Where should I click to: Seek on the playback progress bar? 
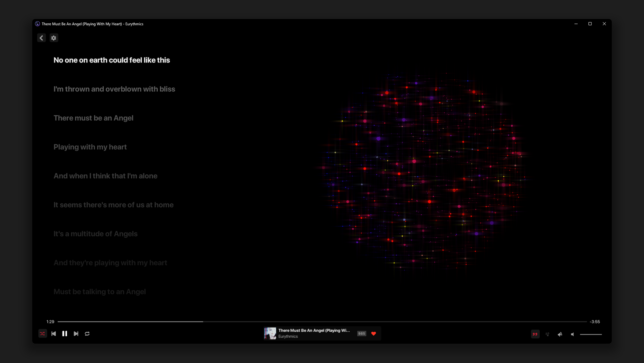tap(322, 322)
